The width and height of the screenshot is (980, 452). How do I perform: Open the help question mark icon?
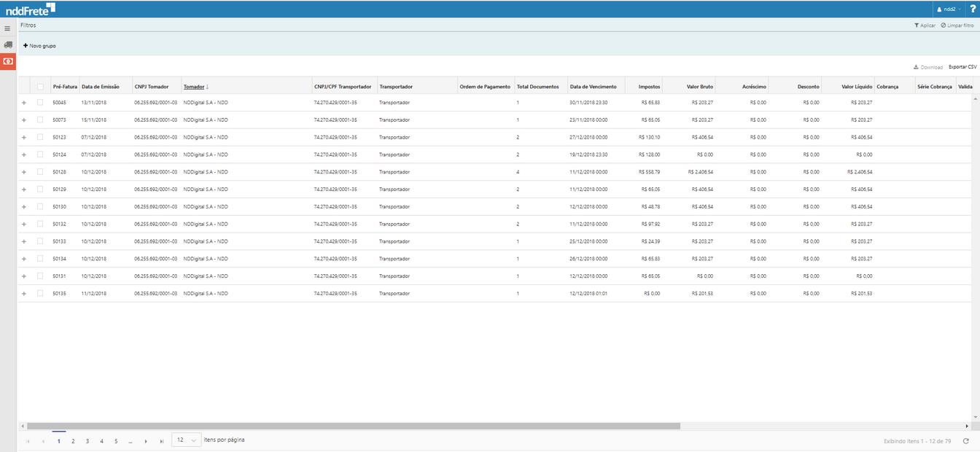click(x=972, y=9)
